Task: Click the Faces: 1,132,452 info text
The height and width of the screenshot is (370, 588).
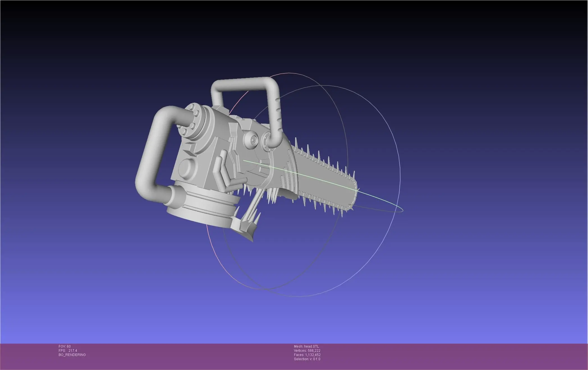Action: coord(307,355)
